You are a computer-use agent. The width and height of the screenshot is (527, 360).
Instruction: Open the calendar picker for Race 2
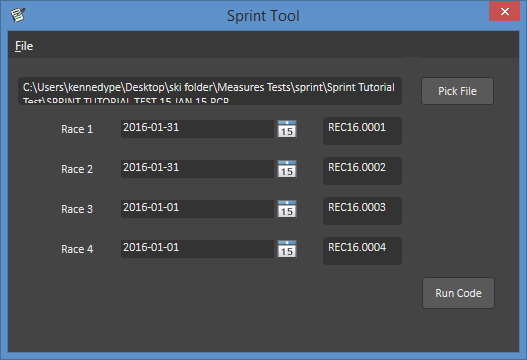[287, 169]
